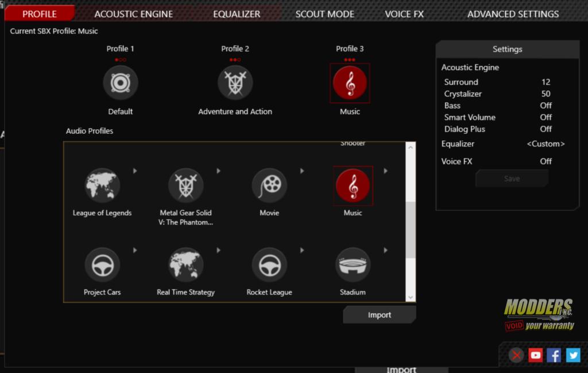Click scrollbar up arrow in Audio Profiles

[x=411, y=147]
